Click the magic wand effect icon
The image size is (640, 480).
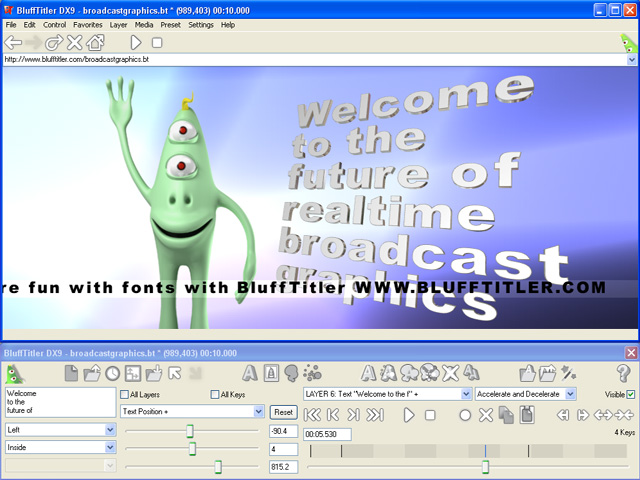[568, 373]
